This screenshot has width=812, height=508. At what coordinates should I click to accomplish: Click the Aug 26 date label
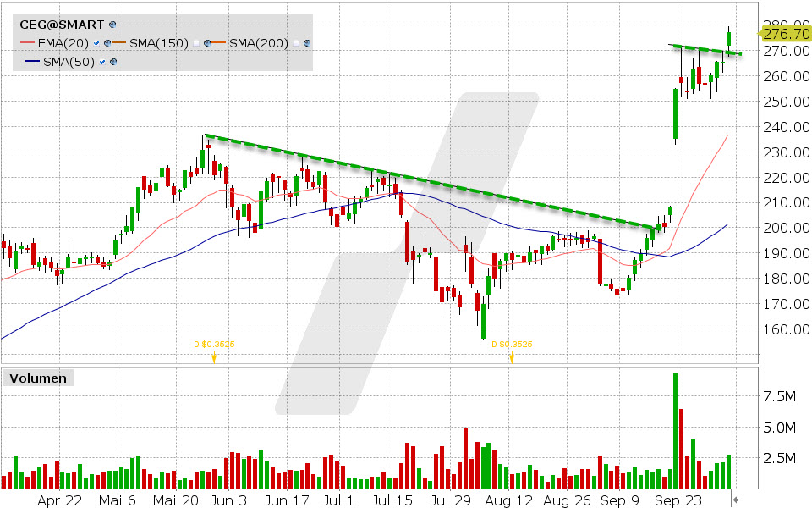[x=567, y=500]
